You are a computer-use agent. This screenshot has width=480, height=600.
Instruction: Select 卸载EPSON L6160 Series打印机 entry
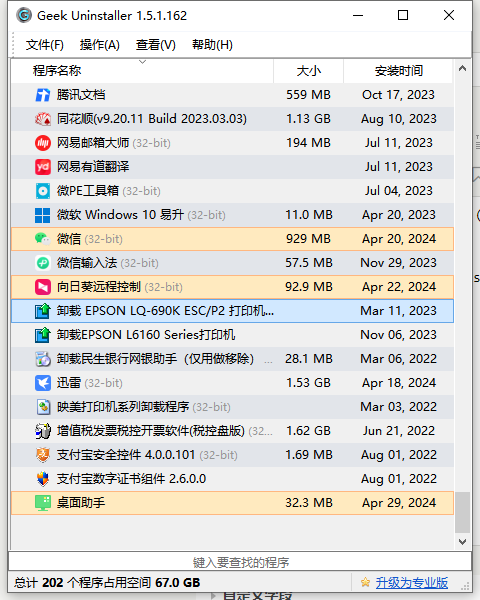point(146,335)
